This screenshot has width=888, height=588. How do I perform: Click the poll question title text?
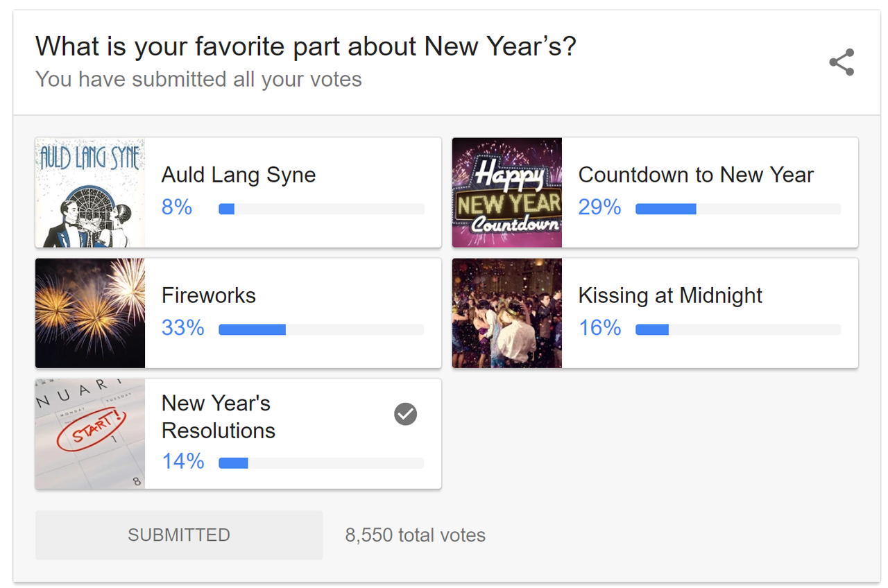305,46
